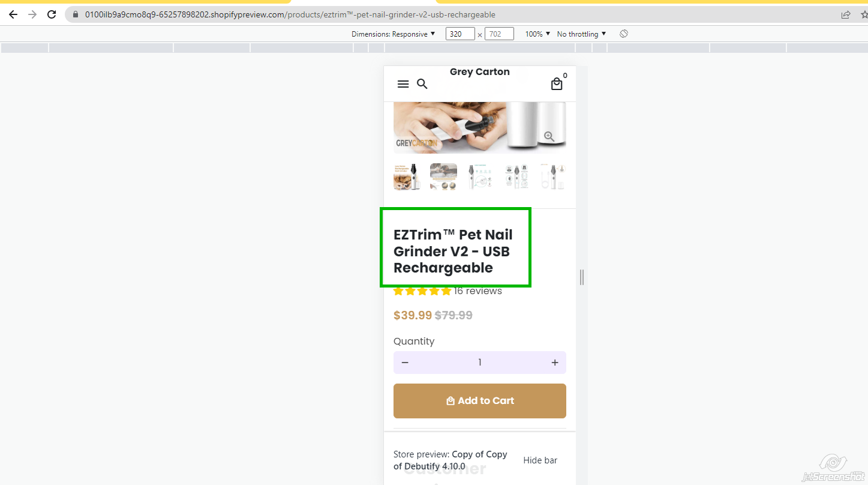Select the thumbnail of grinder on dog paw
Viewport: 868px width, 485px height.
(x=407, y=177)
